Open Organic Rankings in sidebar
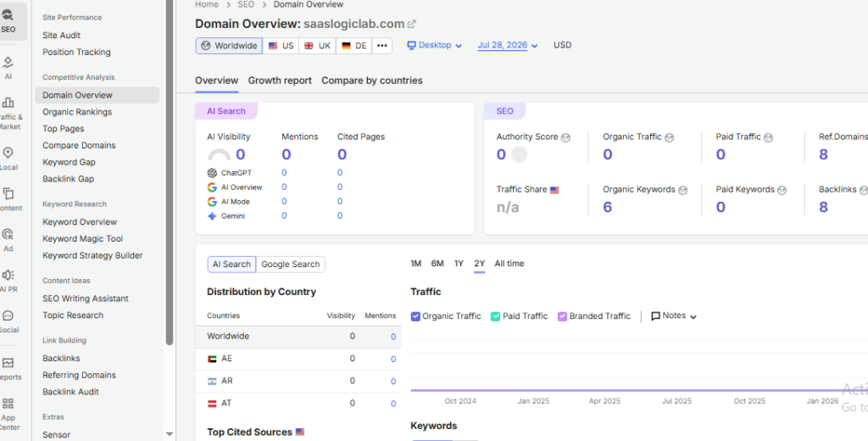 pos(77,112)
